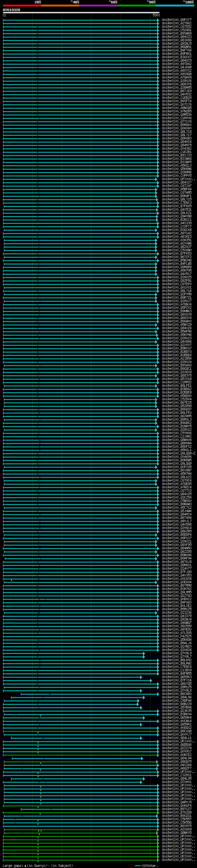
Task: Open hit UniRef100_B9SW68
Action: pyautogui.click(x=177, y=33)
